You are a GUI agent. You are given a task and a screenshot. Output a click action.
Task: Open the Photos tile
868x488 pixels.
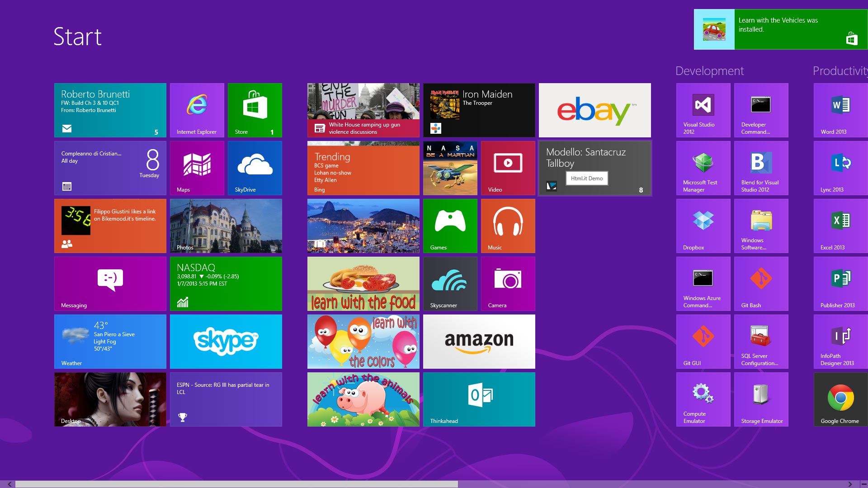(x=226, y=226)
